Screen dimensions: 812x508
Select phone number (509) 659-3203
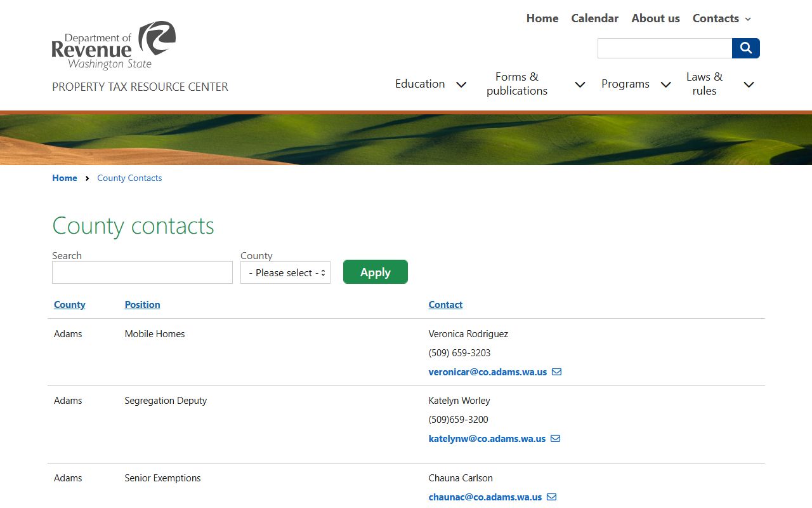coord(459,353)
